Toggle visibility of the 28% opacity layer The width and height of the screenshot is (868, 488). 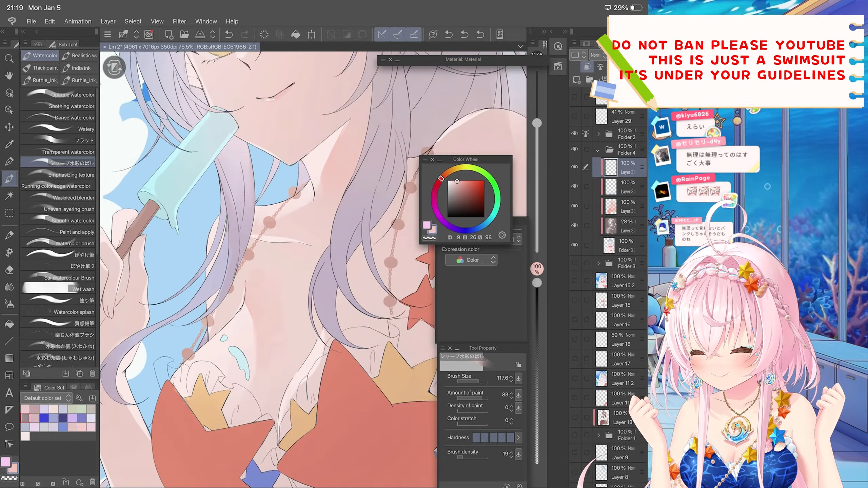pos(574,225)
